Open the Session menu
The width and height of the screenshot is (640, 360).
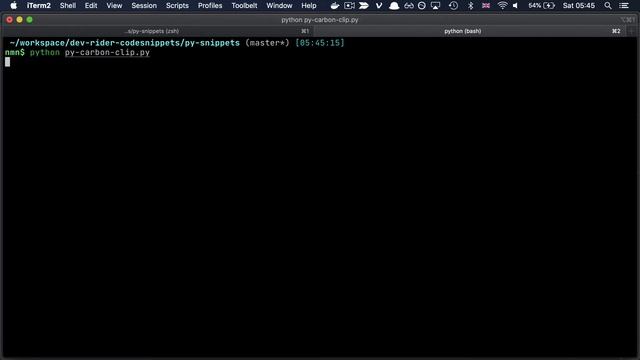(x=144, y=6)
